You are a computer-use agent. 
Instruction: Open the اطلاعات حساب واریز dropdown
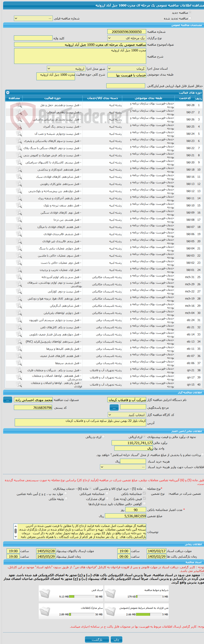pos(123,467)
